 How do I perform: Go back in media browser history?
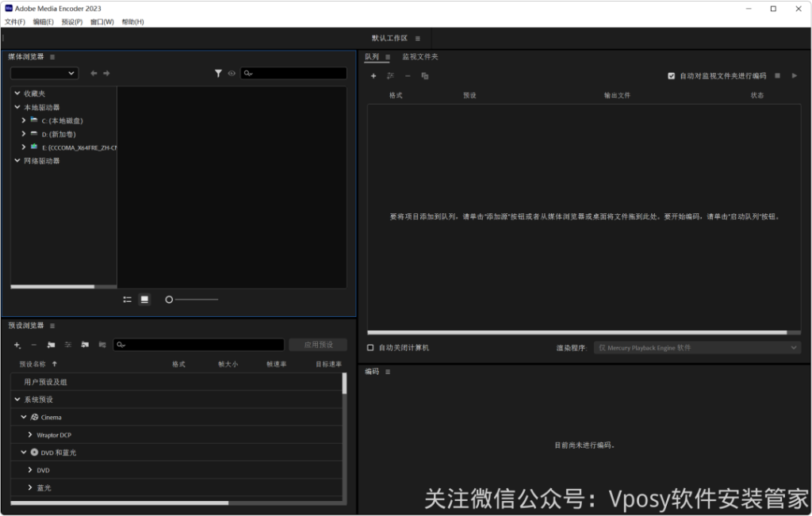(x=94, y=74)
